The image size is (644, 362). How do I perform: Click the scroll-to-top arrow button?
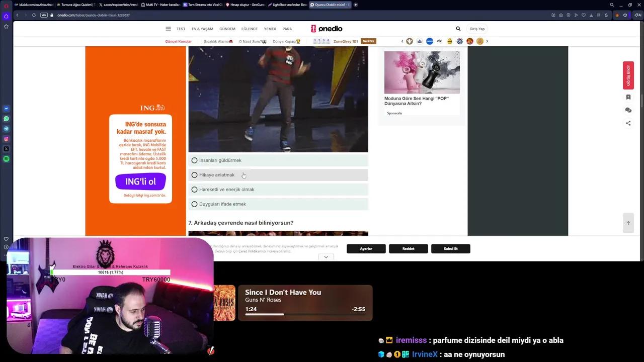click(x=628, y=223)
